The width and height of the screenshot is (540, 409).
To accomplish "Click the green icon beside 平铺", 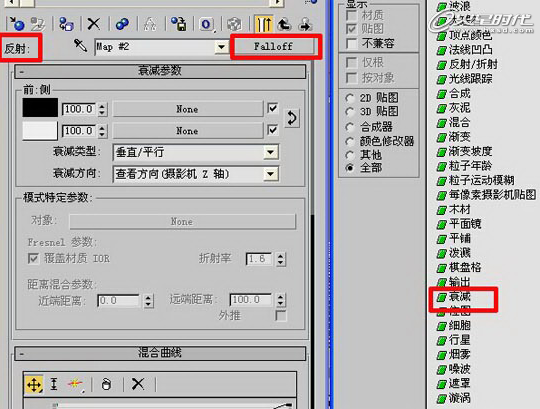I will tap(442, 239).
